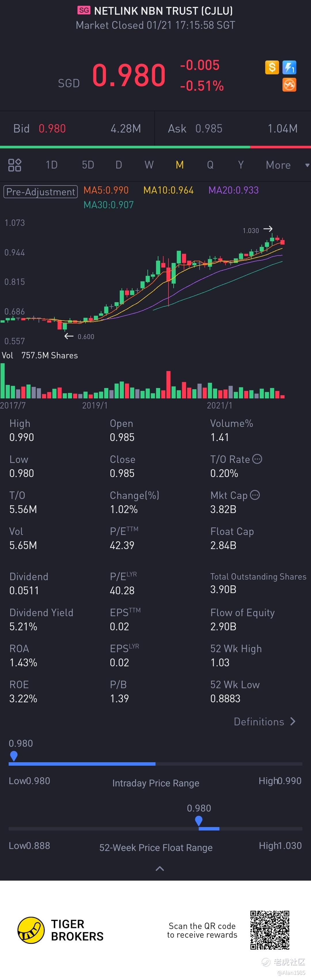
Task: Select the yearly Y chart tab
Action: click(x=241, y=165)
